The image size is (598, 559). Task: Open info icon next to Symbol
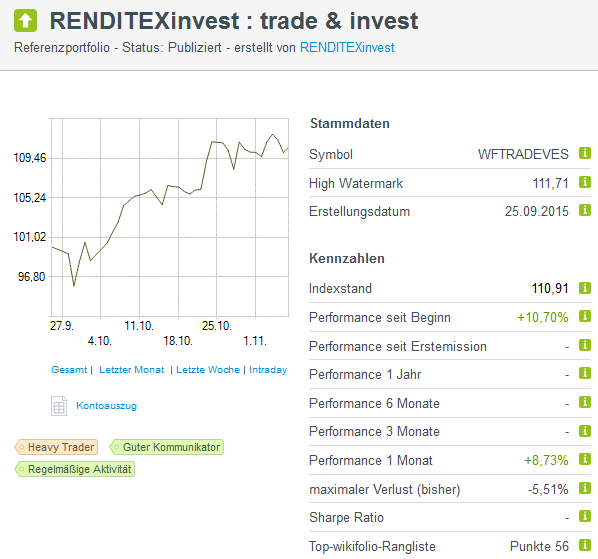pyautogui.click(x=585, y=153)
